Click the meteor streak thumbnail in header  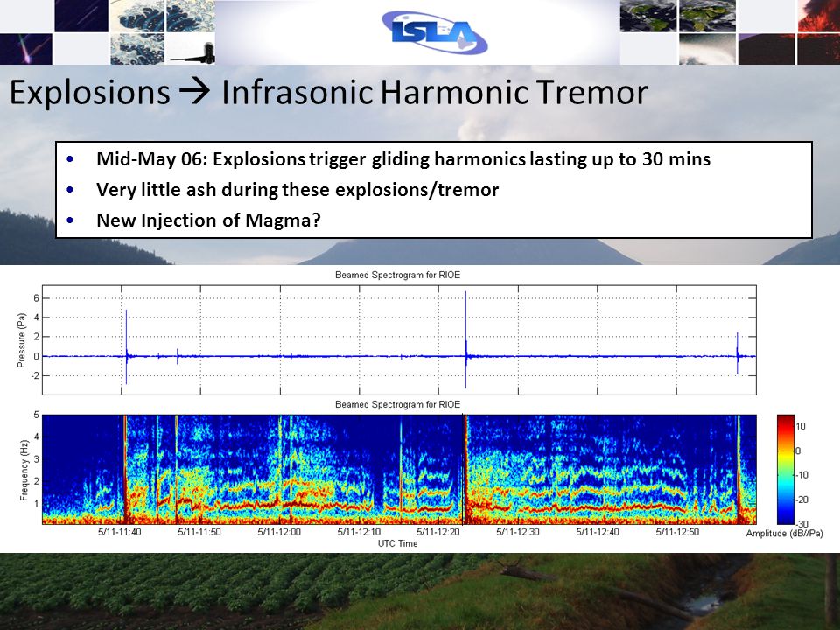[x=26, y=49]
